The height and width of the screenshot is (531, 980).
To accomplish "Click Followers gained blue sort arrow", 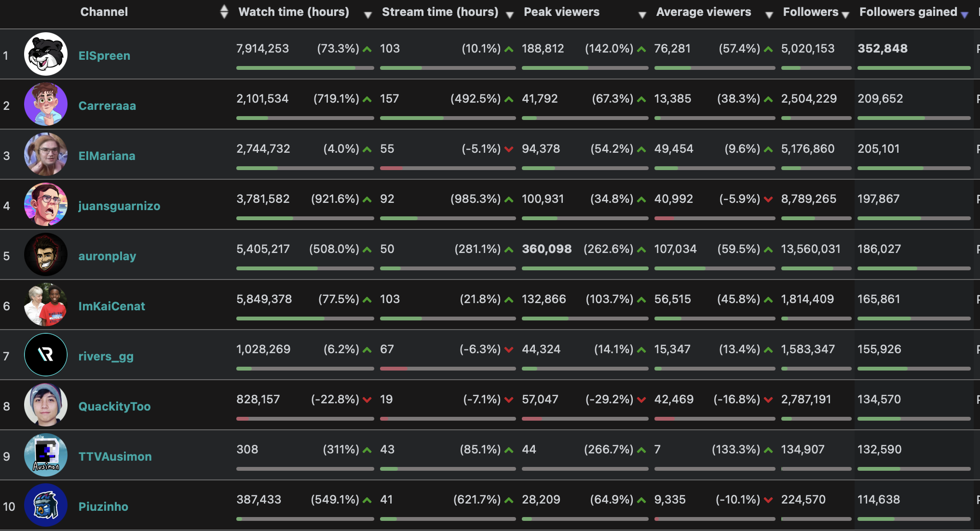I will coord(965,15).
